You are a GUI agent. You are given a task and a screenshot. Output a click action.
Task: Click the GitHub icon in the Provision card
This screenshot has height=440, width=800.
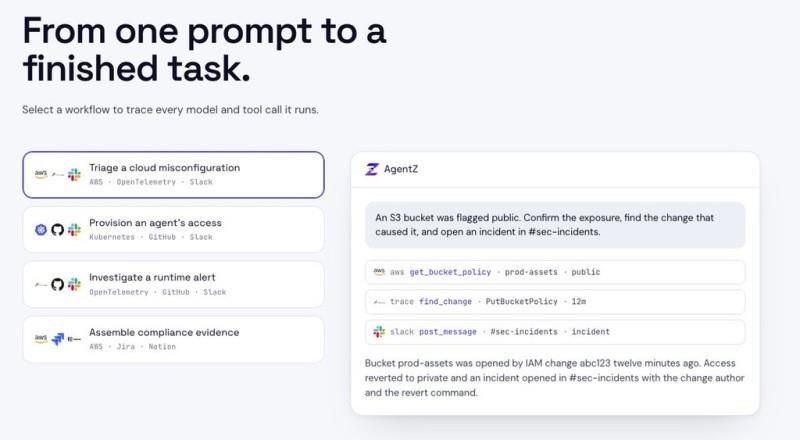click(x=58, y=230)
